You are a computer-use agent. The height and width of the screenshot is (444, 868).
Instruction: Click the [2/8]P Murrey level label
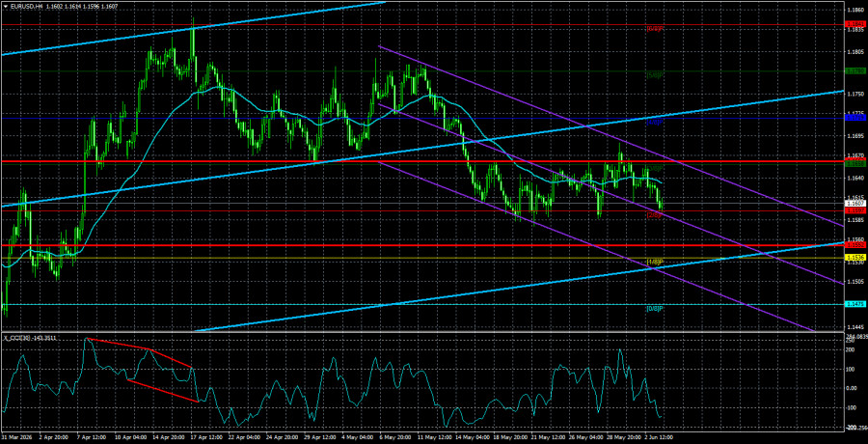(x=654, y=215)
